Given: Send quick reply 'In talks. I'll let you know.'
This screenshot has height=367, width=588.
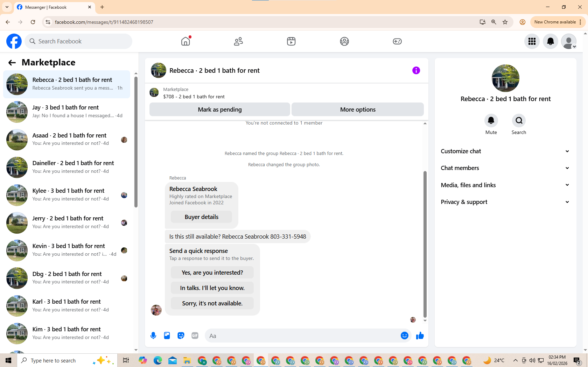Looking at the screenshot, I should 212,288.
